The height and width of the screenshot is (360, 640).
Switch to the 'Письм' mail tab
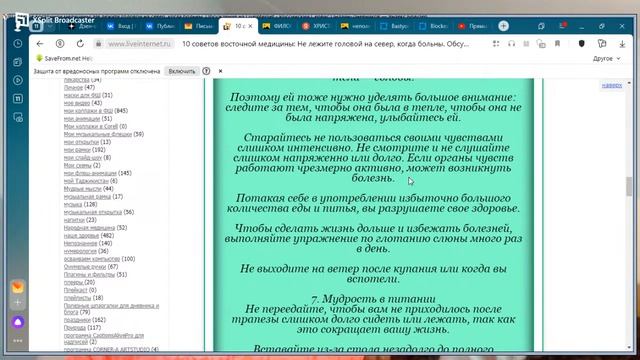click(x=199, y=26)
